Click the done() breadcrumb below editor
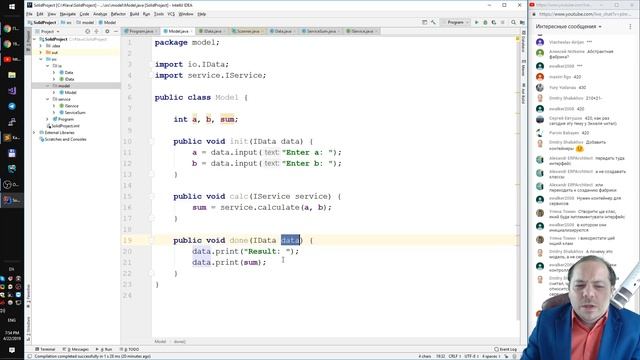The width and height of the screenshot is (640, 360). click(x=180, y=342)
